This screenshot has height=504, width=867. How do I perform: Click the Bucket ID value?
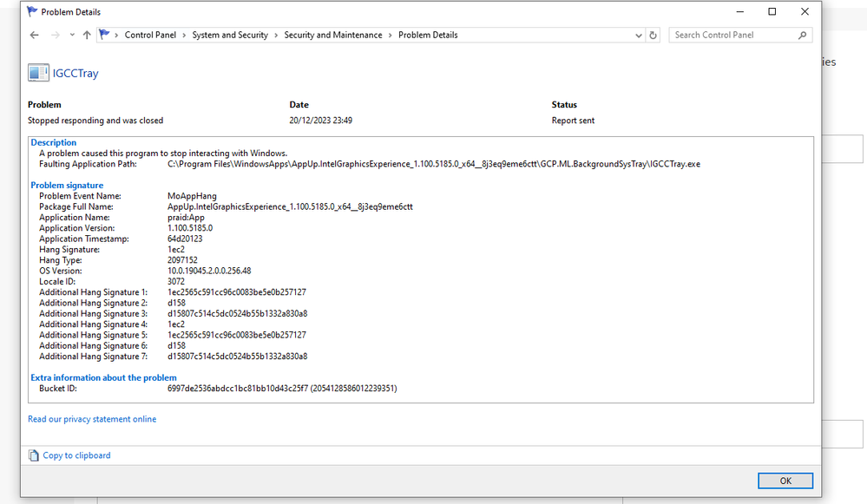[282, 389]
